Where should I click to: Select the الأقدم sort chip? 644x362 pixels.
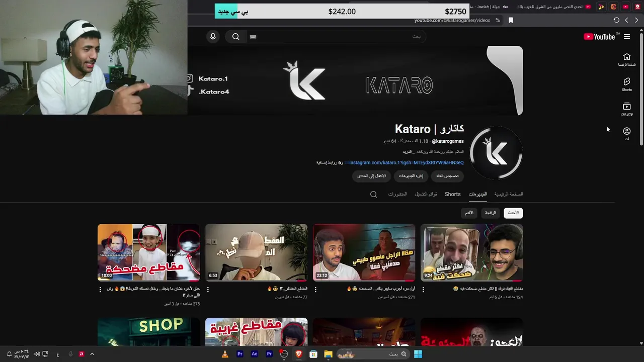pos(469,213)
